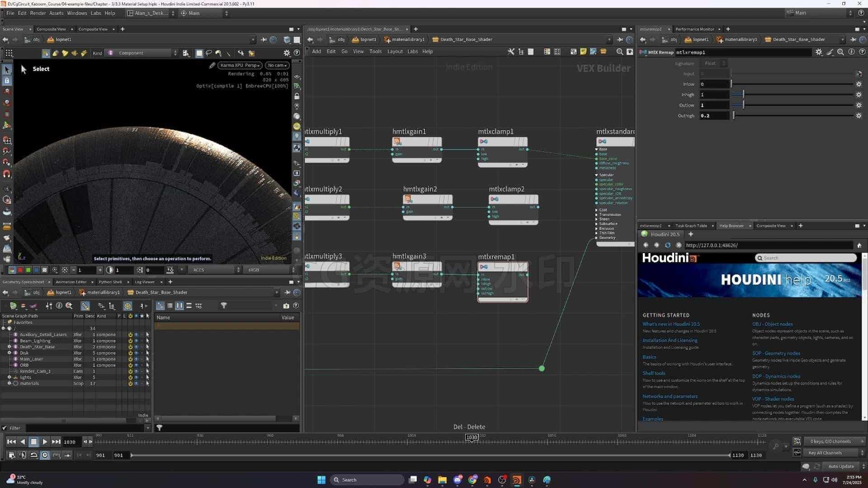Adjust the Inhigh slider handle

(743, 95)
